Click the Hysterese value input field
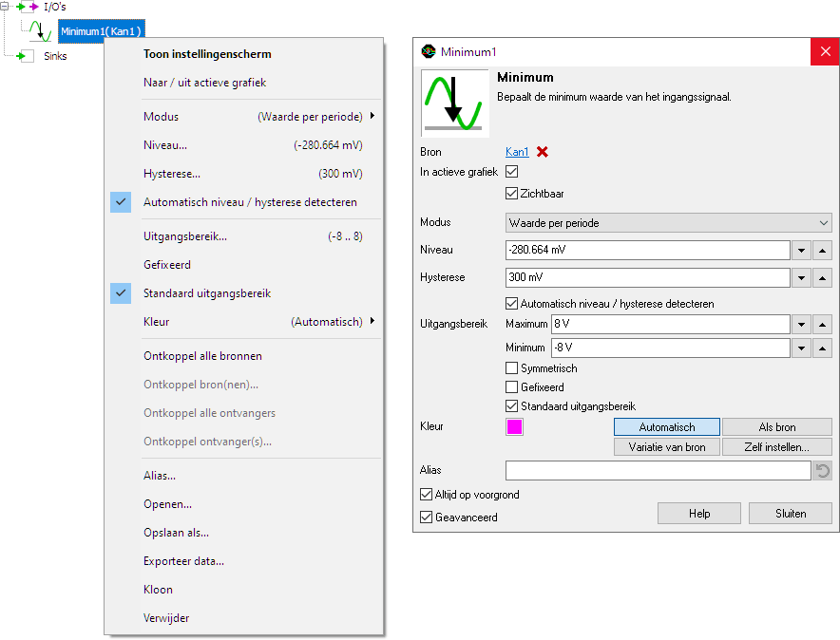The width and height of the screenshot is (840, 640). point(648,277)
